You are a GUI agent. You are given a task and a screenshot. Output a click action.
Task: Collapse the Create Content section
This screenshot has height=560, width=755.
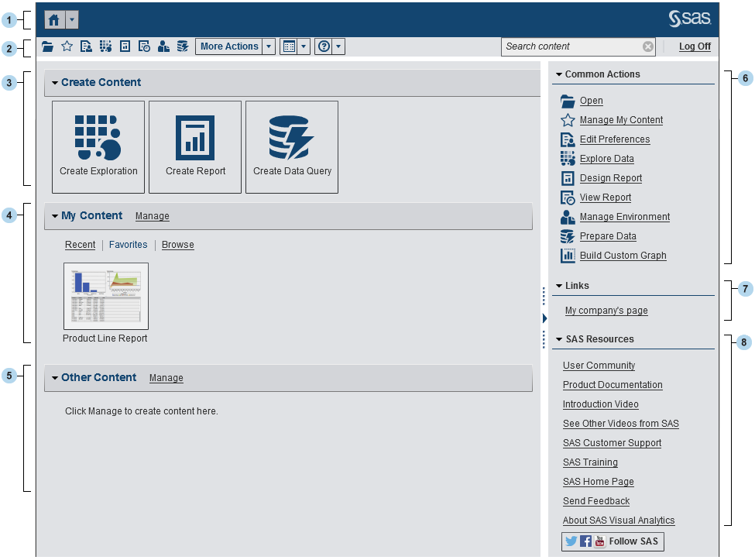(x=54, y=82)
